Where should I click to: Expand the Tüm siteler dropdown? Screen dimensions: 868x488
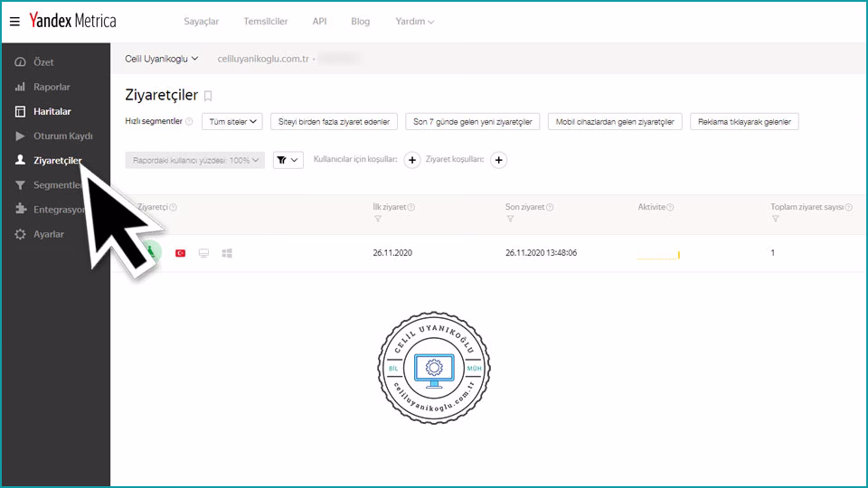[x=231, y=121]
